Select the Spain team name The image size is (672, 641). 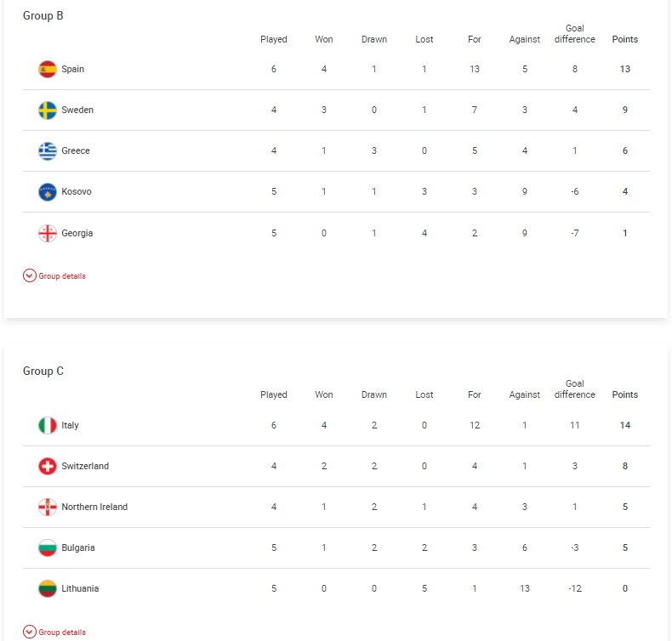pos(72,69)
